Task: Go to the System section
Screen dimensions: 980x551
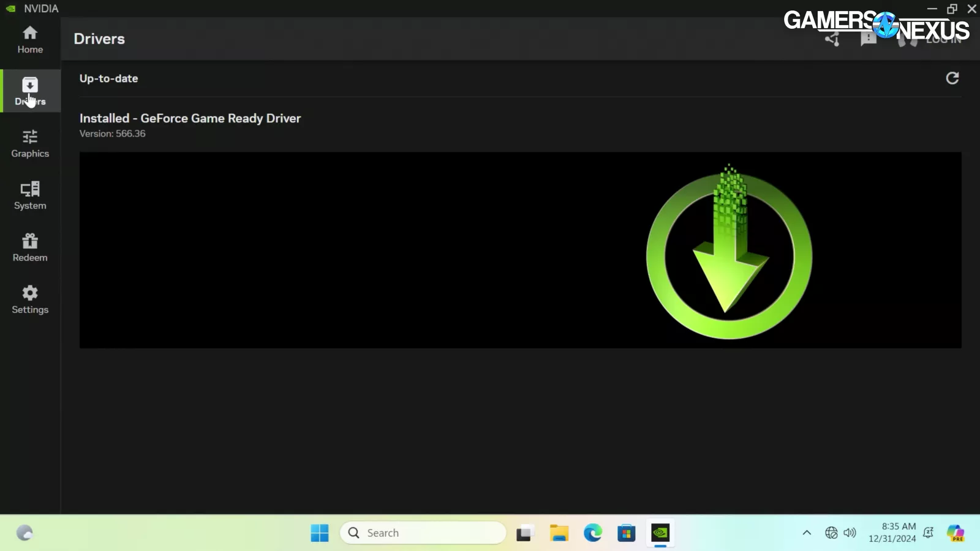Action: [x=30, y=195]
